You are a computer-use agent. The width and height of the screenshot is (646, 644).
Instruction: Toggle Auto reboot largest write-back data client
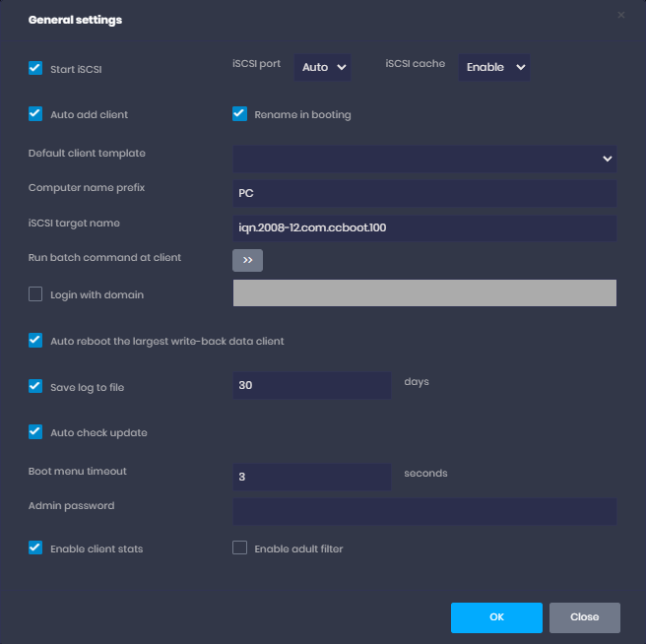(35, 341)
